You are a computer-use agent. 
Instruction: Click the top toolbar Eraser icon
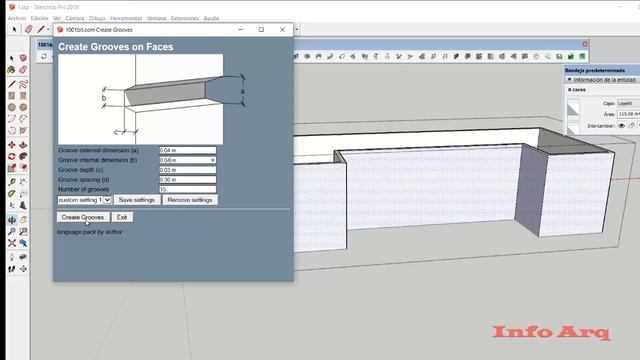29,29
